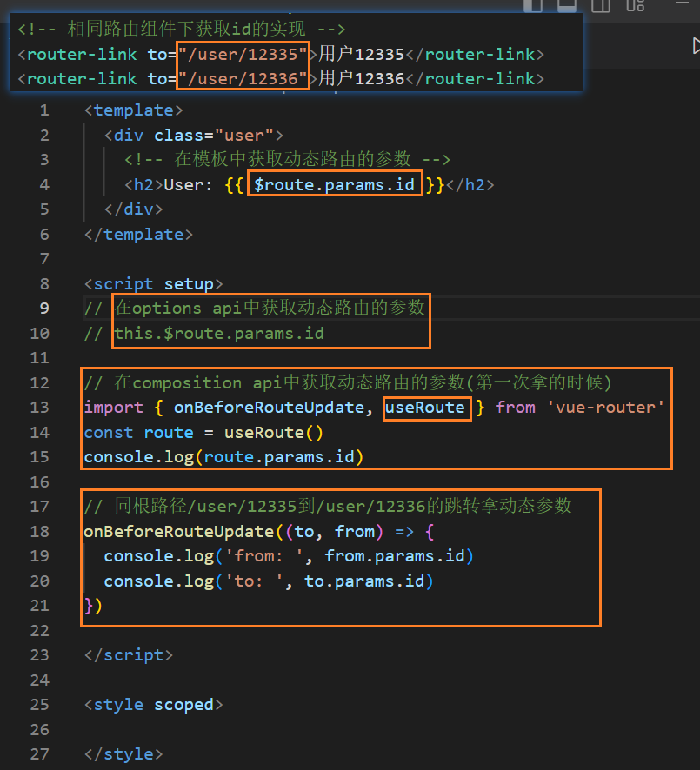Click the "const" keyword on line 14

[109, 433]
